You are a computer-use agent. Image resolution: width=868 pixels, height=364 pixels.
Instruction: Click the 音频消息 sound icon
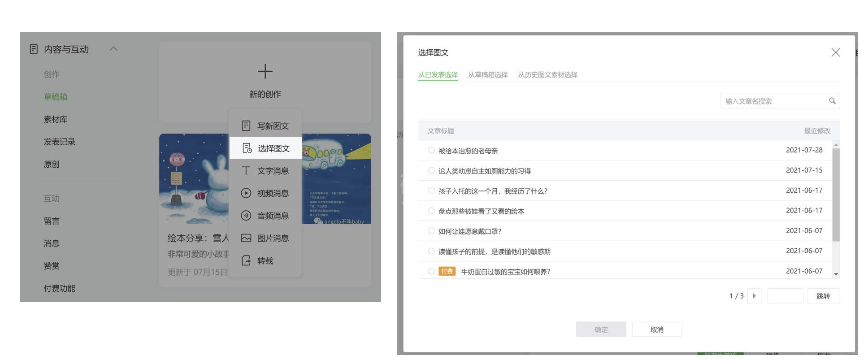pyautogui.click(x=246, y=216)
